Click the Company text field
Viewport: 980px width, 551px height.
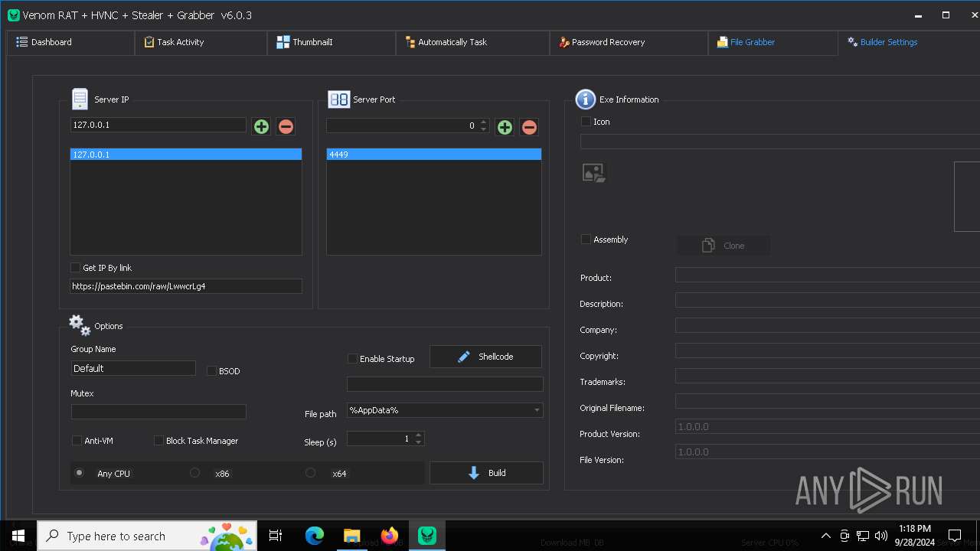(828, 326)
